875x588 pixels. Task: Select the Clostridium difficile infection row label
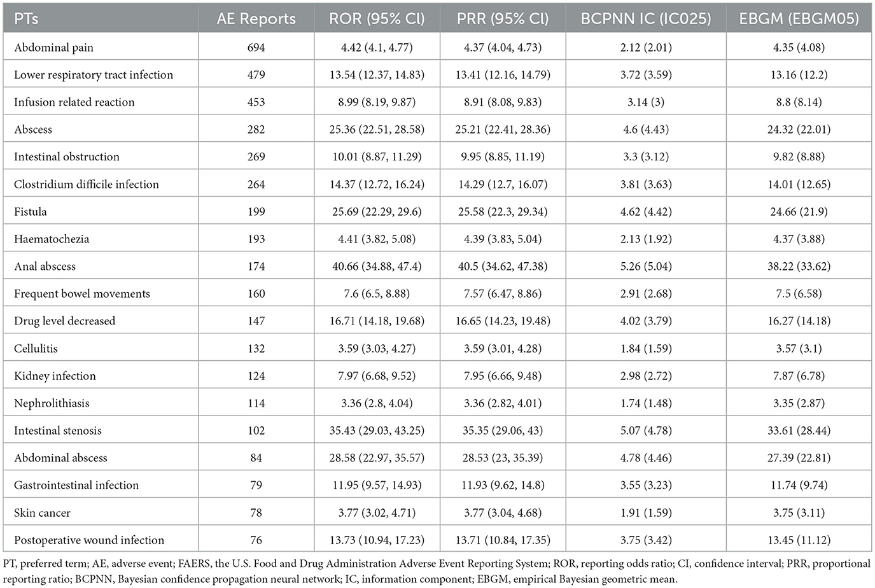(87, 184)
